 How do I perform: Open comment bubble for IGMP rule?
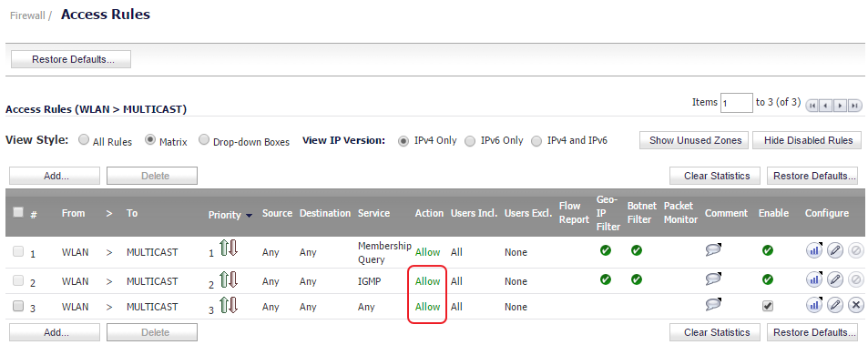tap(713, 279)
